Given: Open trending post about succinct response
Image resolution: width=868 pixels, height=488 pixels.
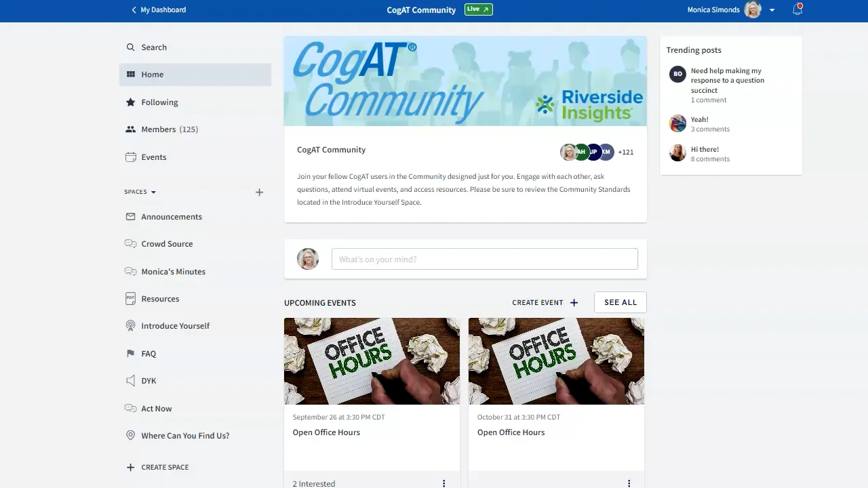Looking at the screenshot, I should [728, 80].
